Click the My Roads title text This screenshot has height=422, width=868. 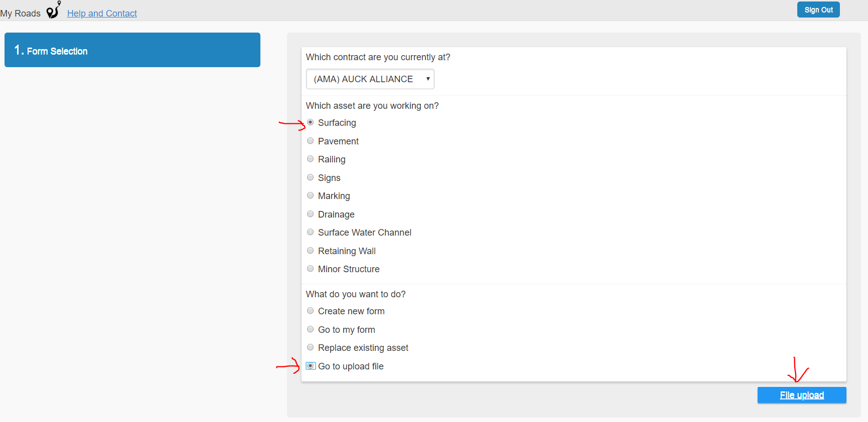click(x=21, y=14)
